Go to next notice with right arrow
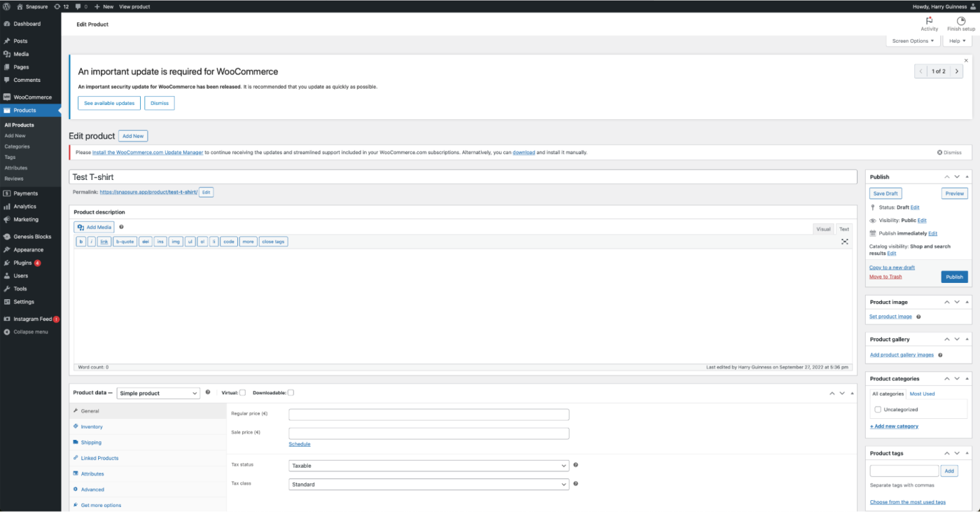 tap(956, 71)
